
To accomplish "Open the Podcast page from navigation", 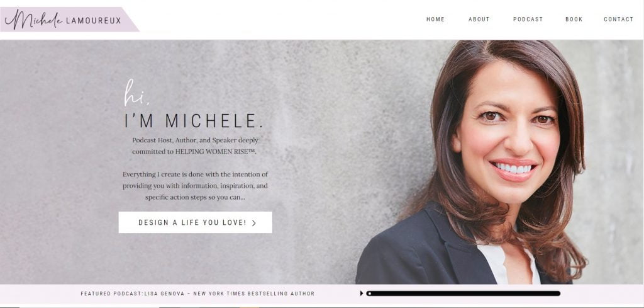I will point(528,20).
